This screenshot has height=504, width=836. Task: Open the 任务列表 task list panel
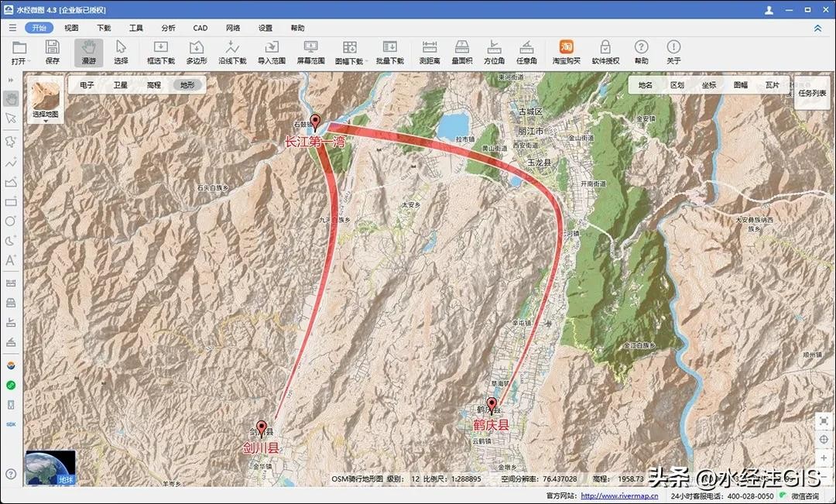pos(811,93)
